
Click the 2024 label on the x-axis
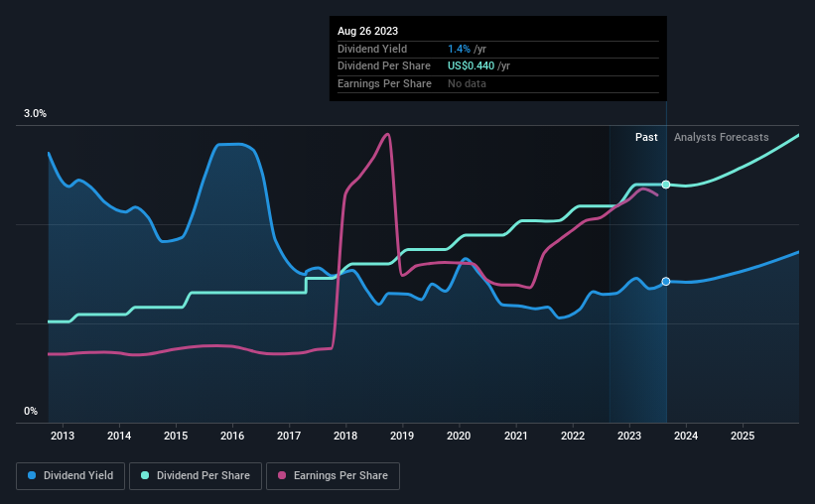click(x=686, y=436)
